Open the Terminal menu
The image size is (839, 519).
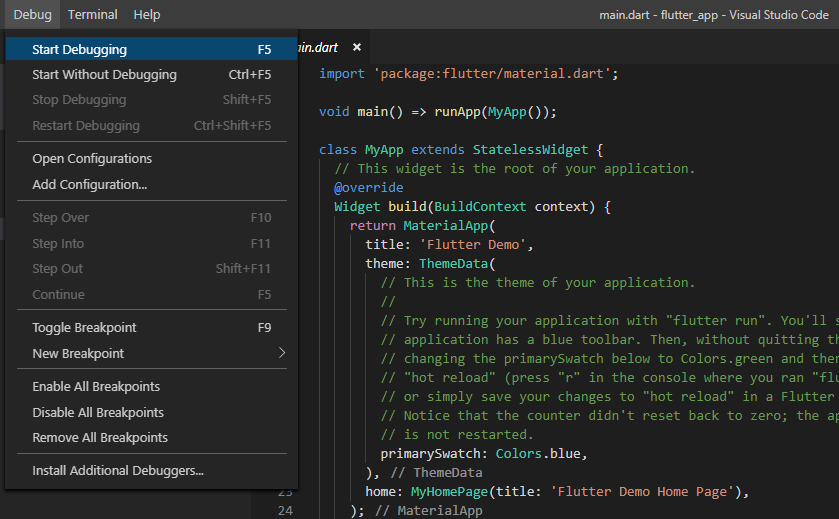93,14
